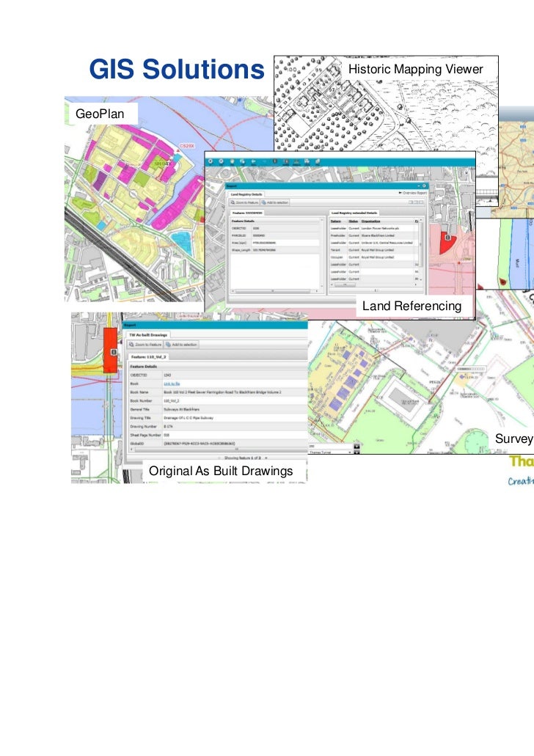
Task: Click the info marker on the red As Built feature
Action: pos(114,353)
